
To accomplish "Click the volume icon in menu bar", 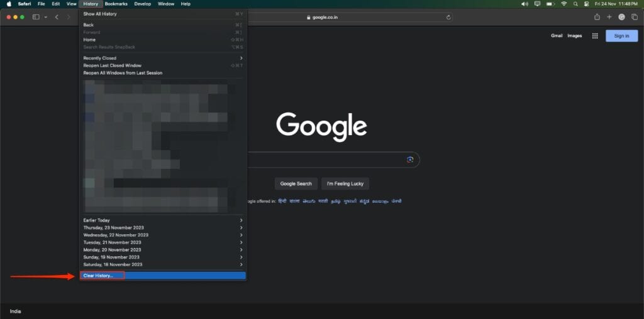I will tap(525, 4).
